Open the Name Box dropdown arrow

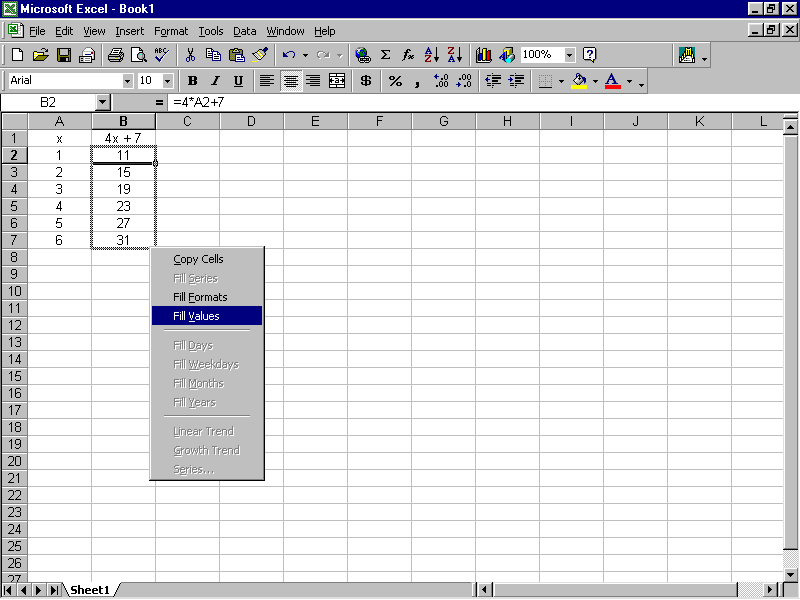coord(103,103)
